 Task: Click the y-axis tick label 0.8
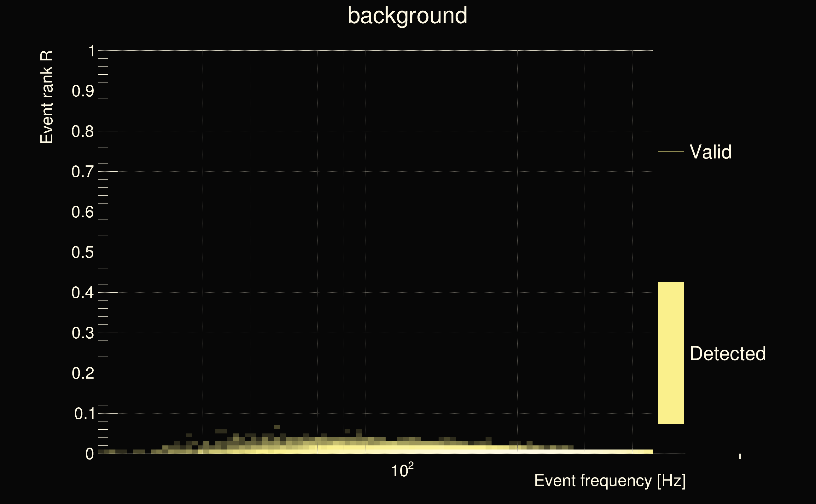pos(83,132)
